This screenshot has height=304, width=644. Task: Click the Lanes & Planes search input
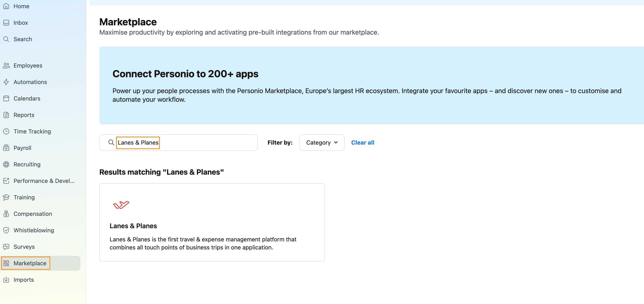pyautogui.click(x=179, y=143)
